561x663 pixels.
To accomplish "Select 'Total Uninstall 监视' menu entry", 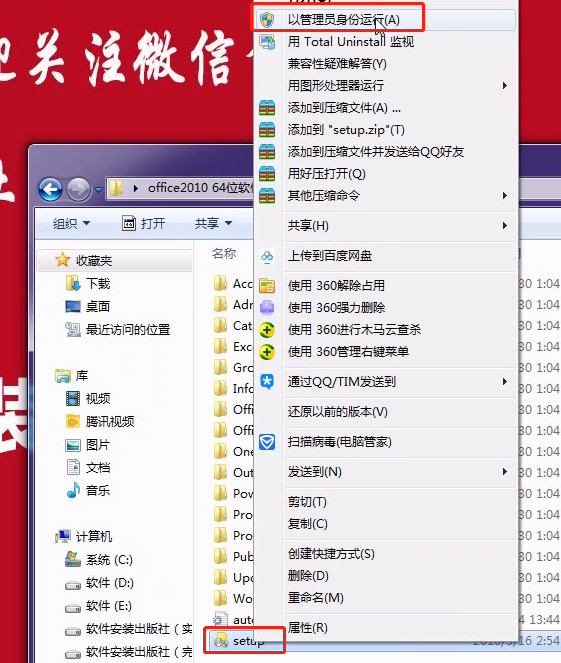I will pos(350,42).
